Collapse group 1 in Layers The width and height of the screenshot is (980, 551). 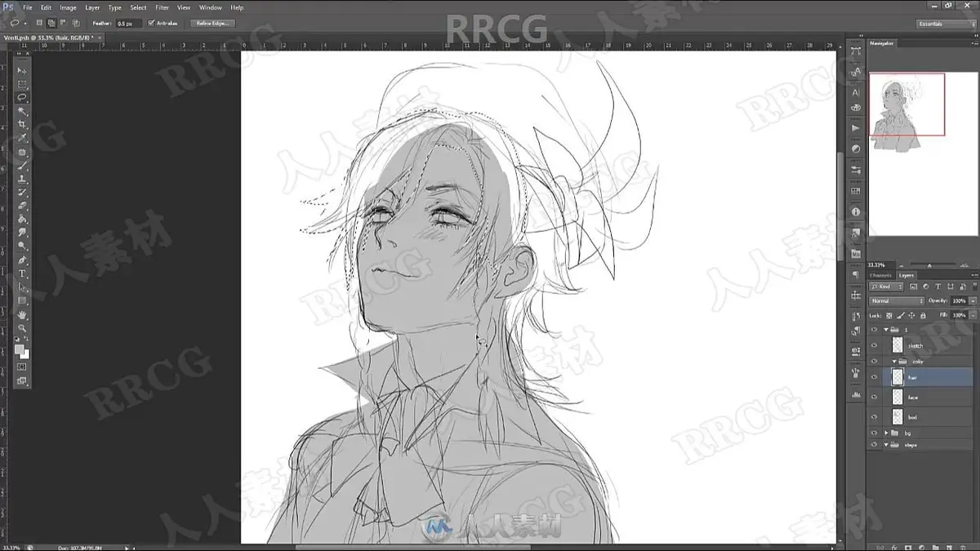coord(886,330)
